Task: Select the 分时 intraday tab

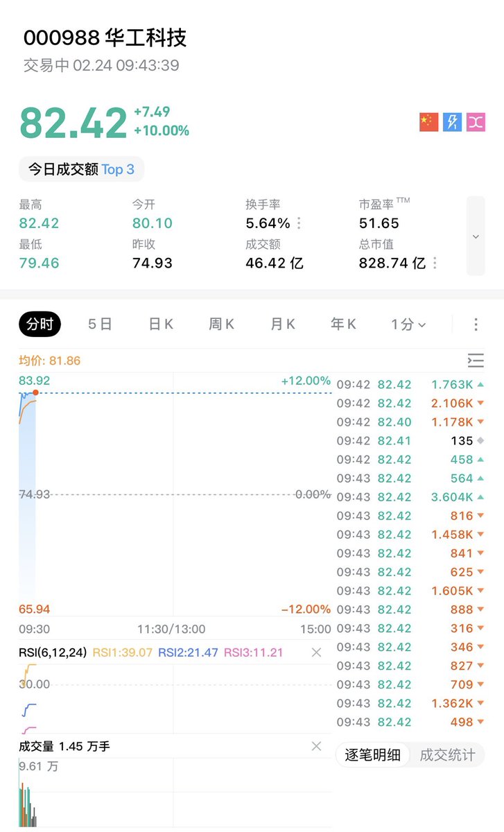Action: pos(40,324)
